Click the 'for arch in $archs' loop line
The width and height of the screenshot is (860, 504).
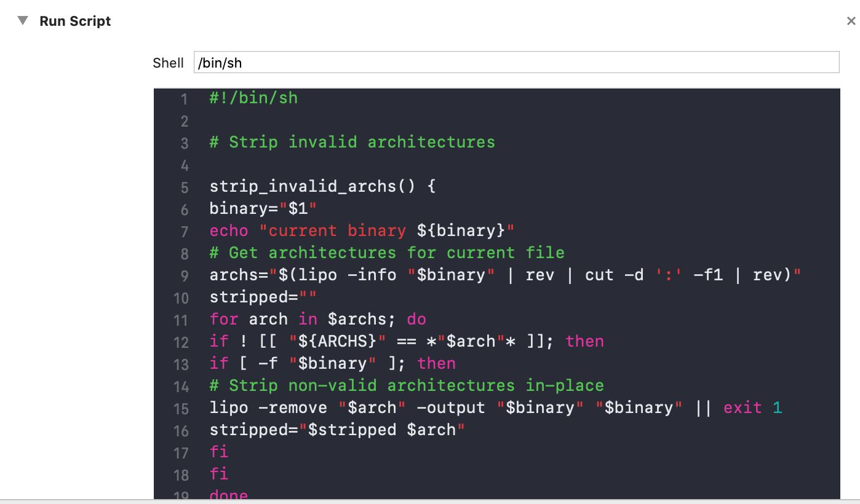(x=317, y=320)
